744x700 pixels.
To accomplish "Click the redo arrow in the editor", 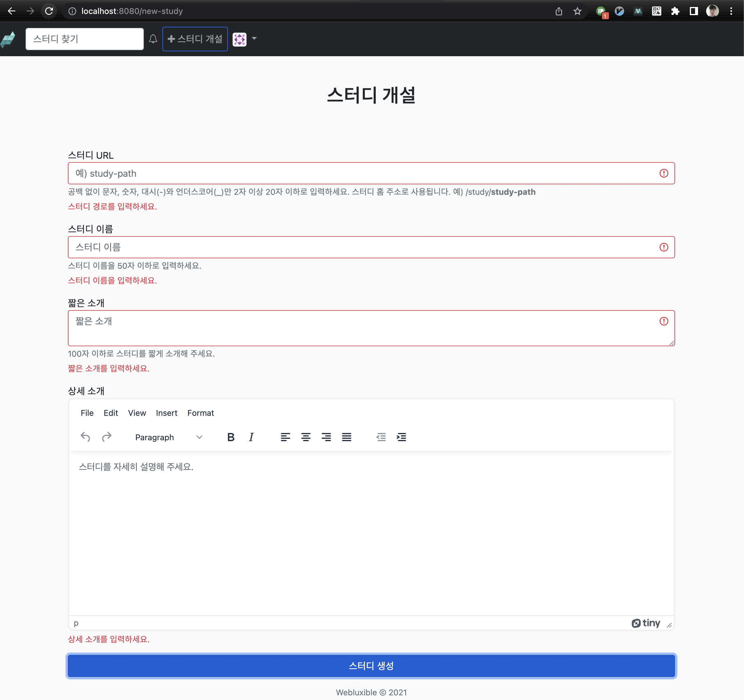I will point(107,437).
